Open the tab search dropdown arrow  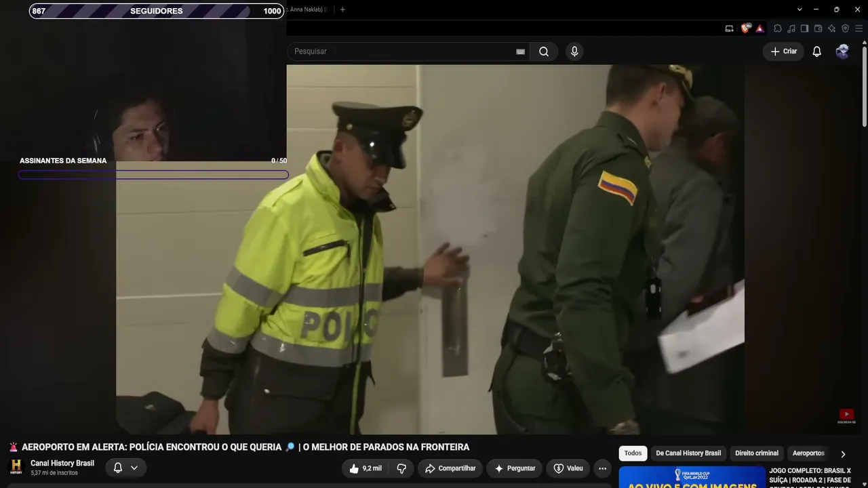(800, 9)
